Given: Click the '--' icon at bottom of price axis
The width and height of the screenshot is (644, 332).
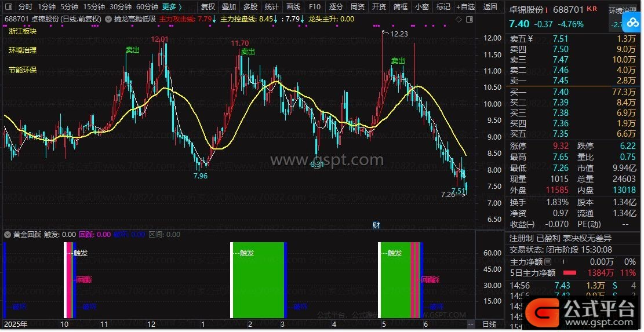Looking at the screenshot, I should pos(471,324).
